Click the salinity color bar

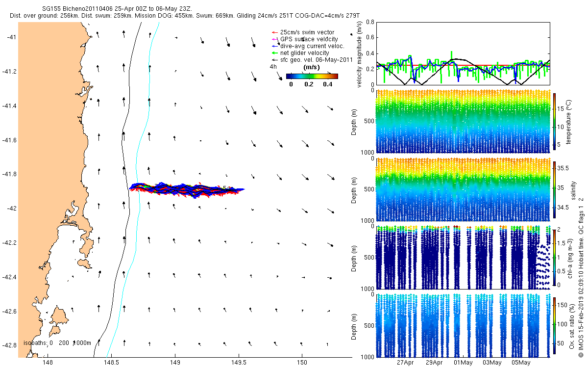coord(555,189)
